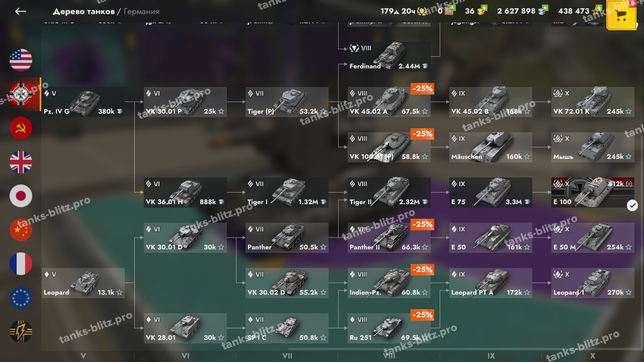Open the China flag nation tree
The height and width of the screenshot is (362, 644).
coord(21,230)
